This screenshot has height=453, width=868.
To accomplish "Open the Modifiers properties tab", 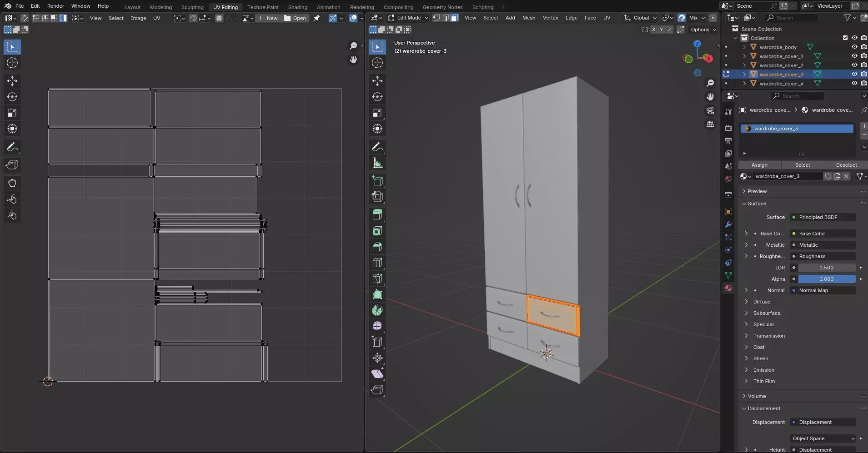I will point(728,224).
